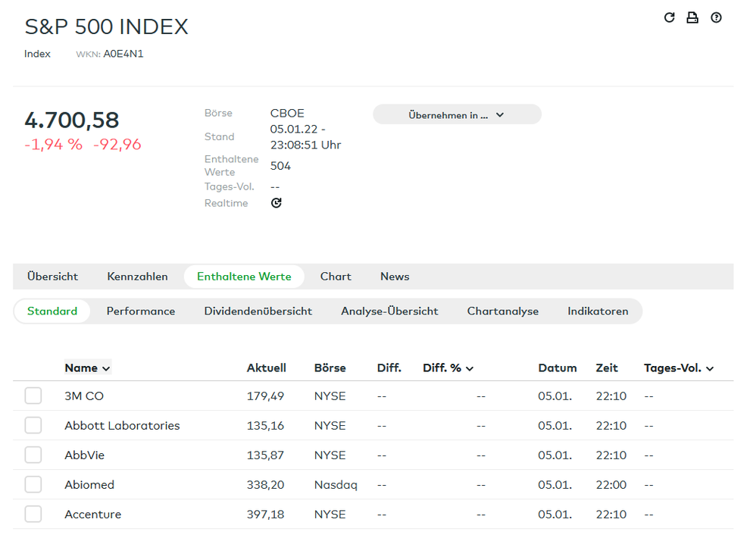Show the Dividendenübersicht view
Viewport: 756px width, 535px height.
click(258, 311)
